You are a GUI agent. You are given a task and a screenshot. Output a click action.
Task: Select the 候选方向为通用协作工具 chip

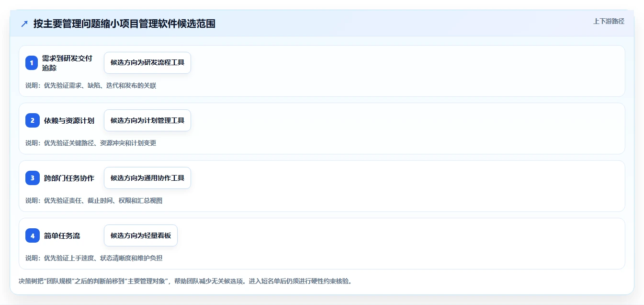(147, 178)
